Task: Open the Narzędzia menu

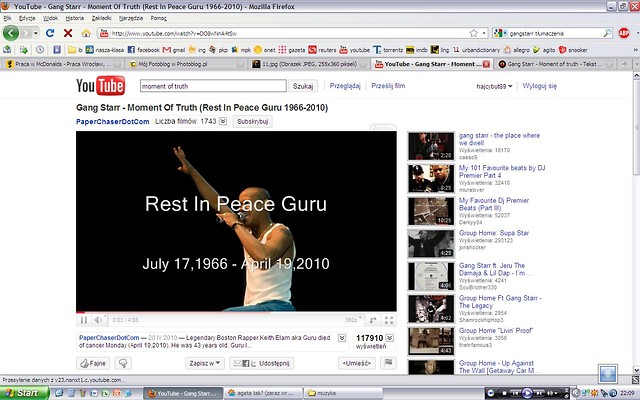Action: coord(131,18)
